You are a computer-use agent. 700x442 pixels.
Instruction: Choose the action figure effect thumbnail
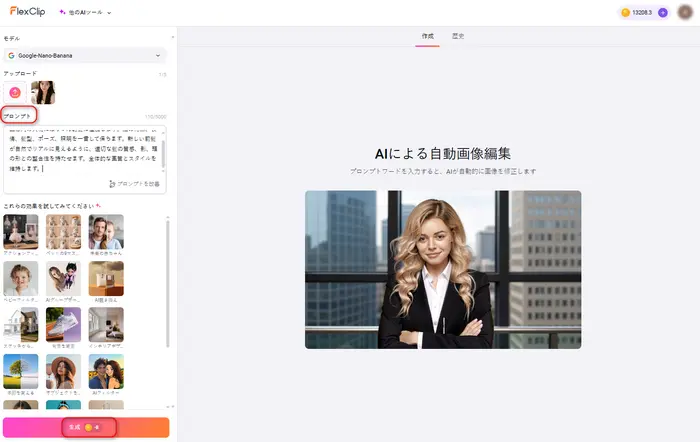[x=21, y=232]
